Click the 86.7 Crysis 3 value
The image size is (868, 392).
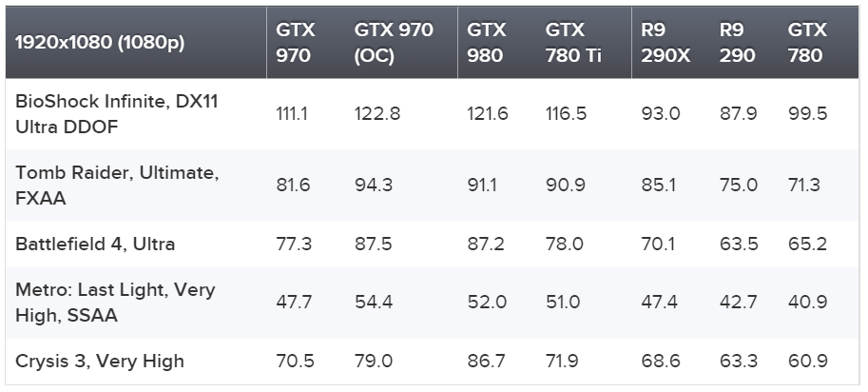pos(486,361)
